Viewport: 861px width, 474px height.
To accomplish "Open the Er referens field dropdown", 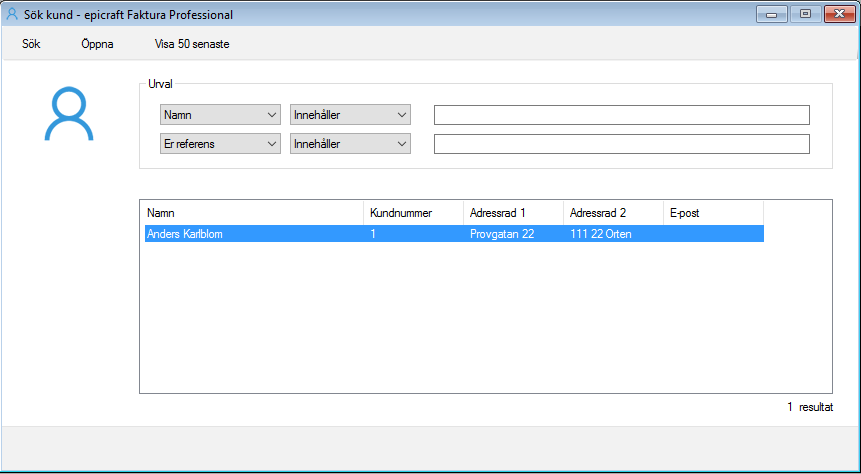I will click(x=220, y=144).
